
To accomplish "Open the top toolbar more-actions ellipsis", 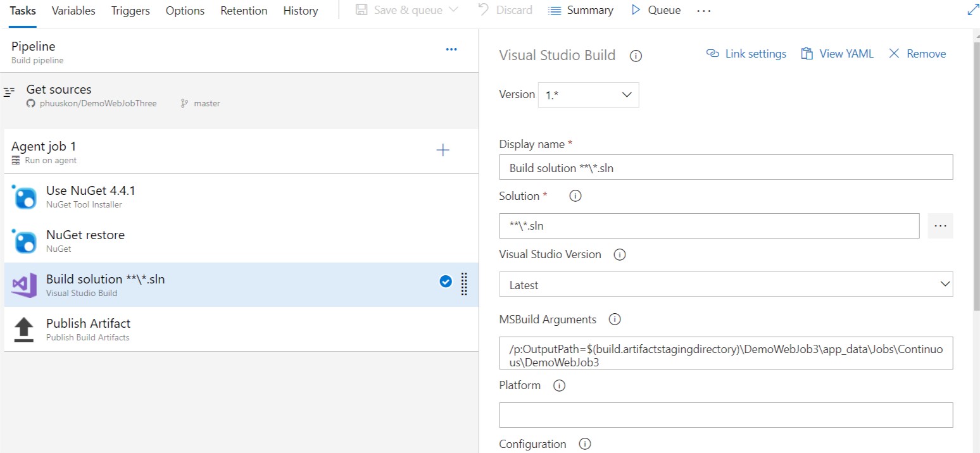I will coord(704,11).
